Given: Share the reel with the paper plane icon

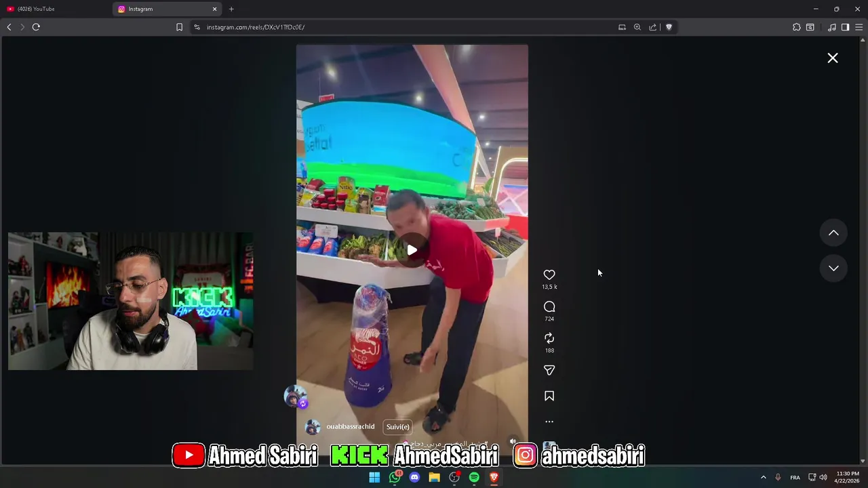Looking at the screenshot, I should click(549, 370).
